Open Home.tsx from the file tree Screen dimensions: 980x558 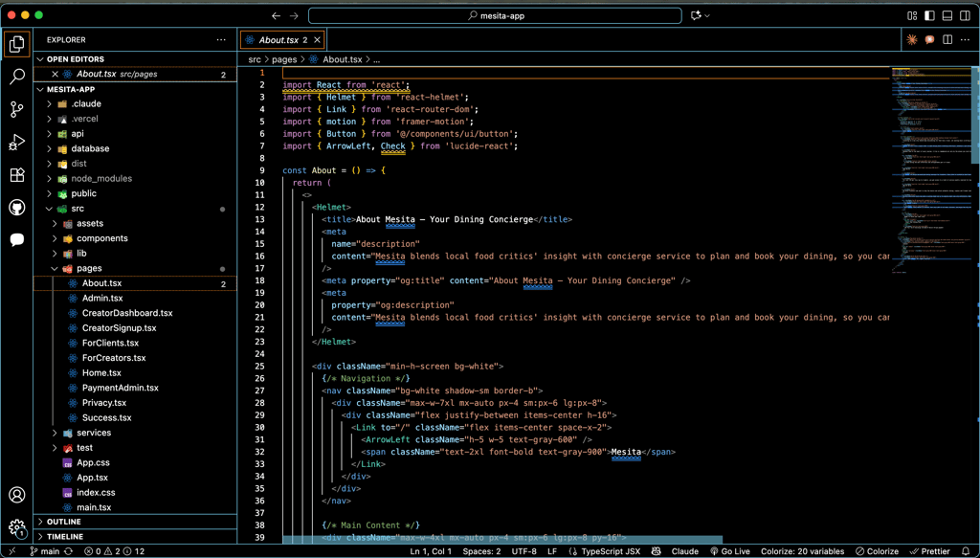(x=101, y=373)
